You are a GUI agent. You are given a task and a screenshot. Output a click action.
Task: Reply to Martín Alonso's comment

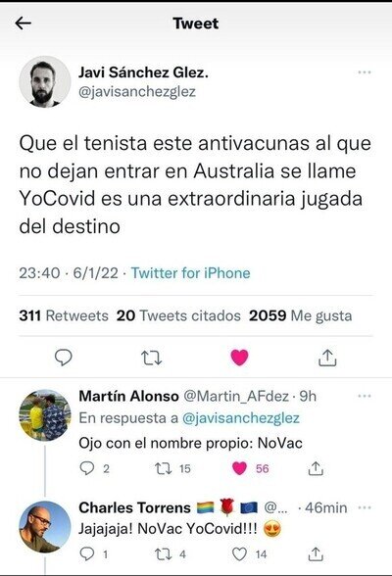coord(87,468)
